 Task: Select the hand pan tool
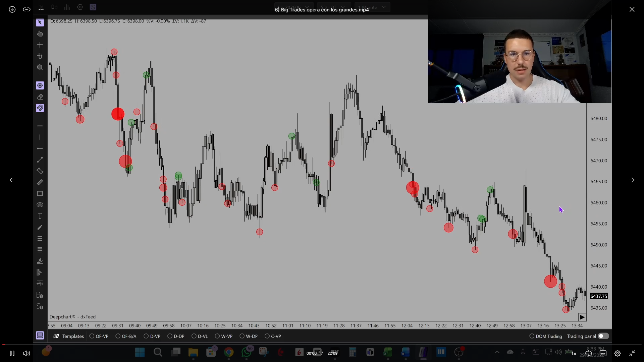pos(40,34)
